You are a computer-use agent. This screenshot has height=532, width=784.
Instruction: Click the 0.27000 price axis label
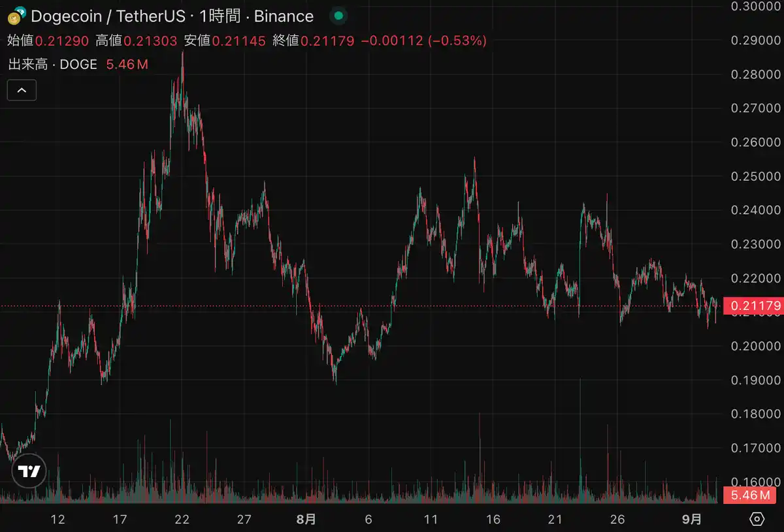(x=756, y=108)
